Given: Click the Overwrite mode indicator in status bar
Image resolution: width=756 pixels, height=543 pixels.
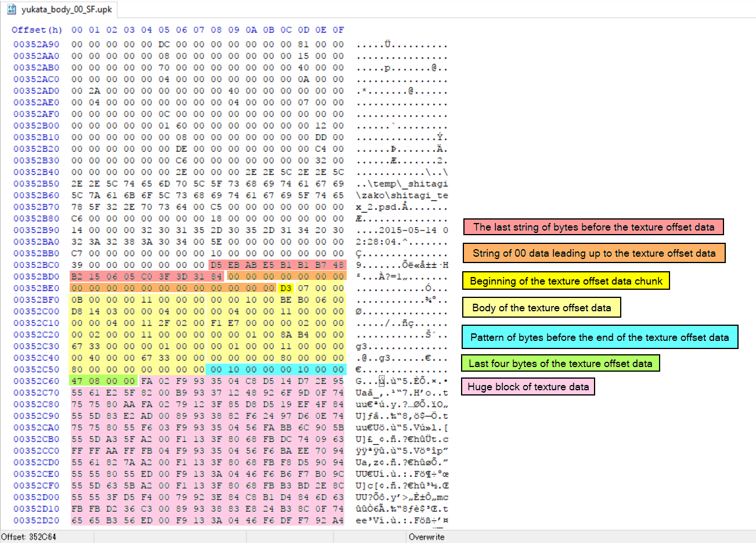Looking at the screenshot, I should (x=427, y=537).
